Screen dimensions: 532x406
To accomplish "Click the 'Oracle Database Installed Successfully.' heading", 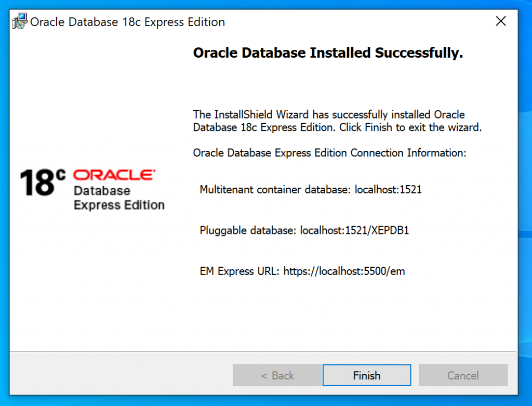I will [327, 53].
